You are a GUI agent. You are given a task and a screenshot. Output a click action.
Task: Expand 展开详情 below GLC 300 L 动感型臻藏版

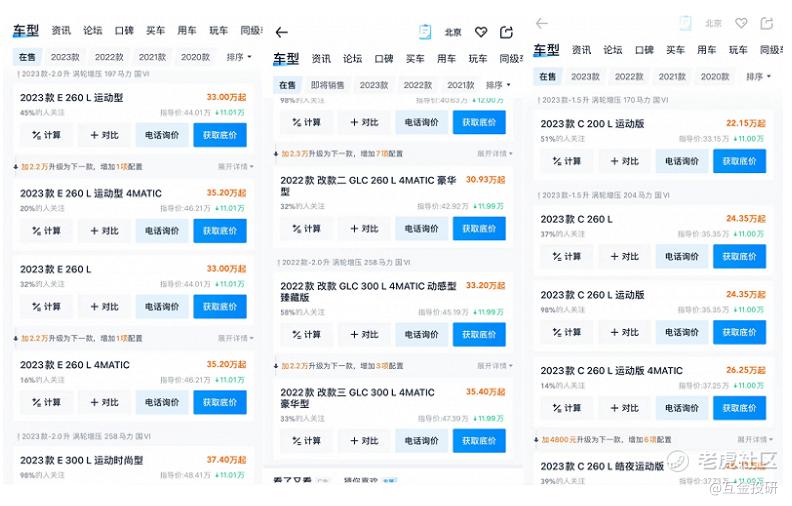pos(495,366)
